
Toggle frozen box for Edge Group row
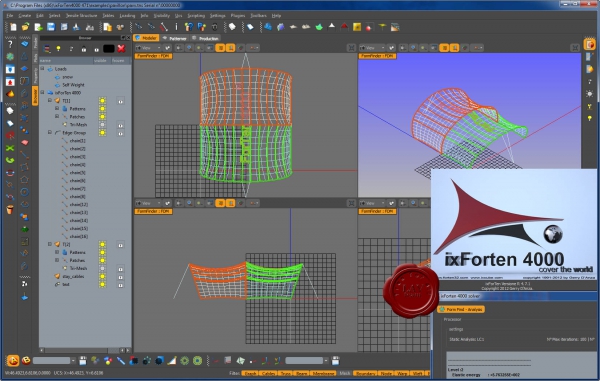[121, 133]
